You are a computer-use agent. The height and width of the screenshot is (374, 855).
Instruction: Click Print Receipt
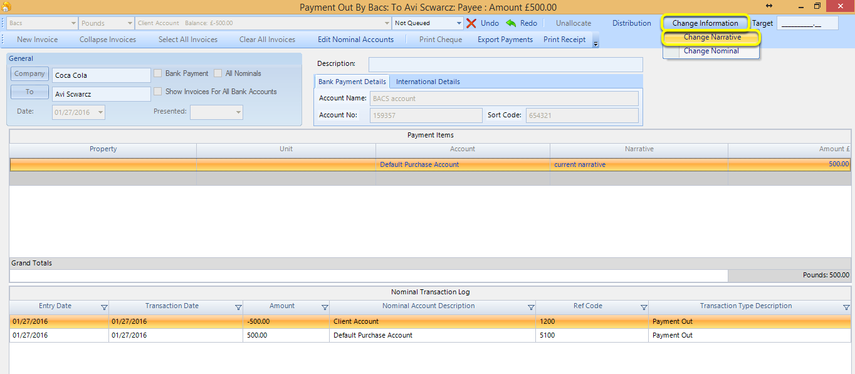coord(564,40)
